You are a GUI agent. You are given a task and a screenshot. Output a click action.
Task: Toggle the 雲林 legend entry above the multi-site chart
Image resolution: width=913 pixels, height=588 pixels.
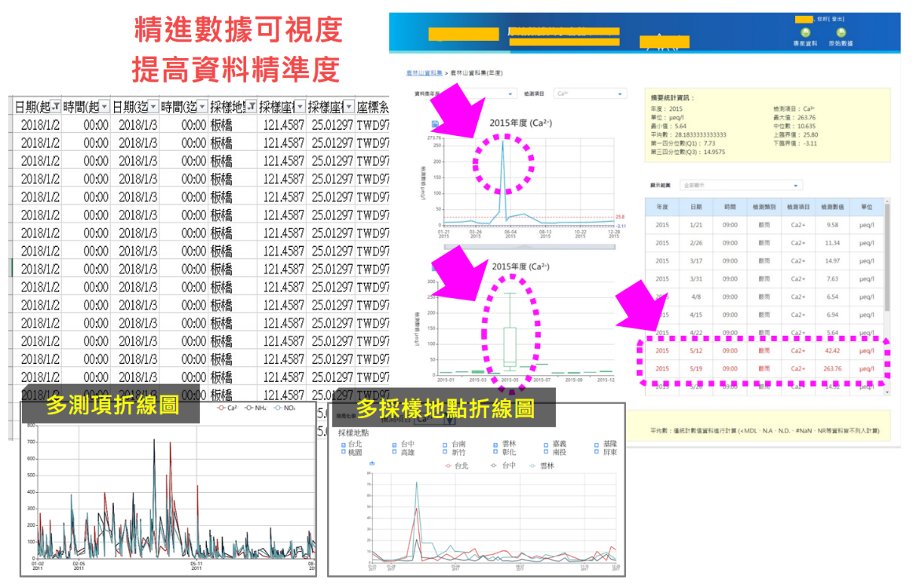[x=542, y=465]
